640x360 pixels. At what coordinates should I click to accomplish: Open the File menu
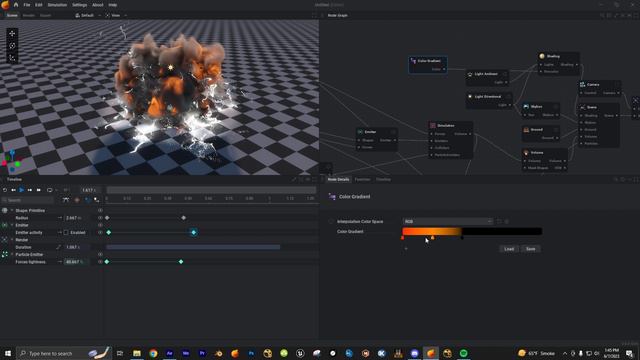pyautogui.click(x=27, y=5)
